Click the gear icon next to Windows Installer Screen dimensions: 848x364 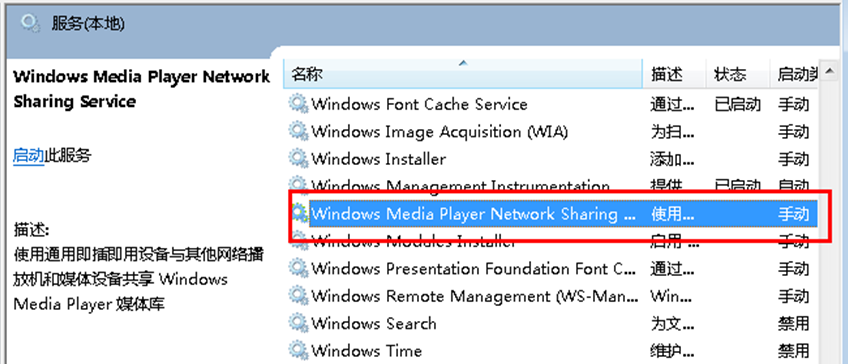(x=299, y=158)
